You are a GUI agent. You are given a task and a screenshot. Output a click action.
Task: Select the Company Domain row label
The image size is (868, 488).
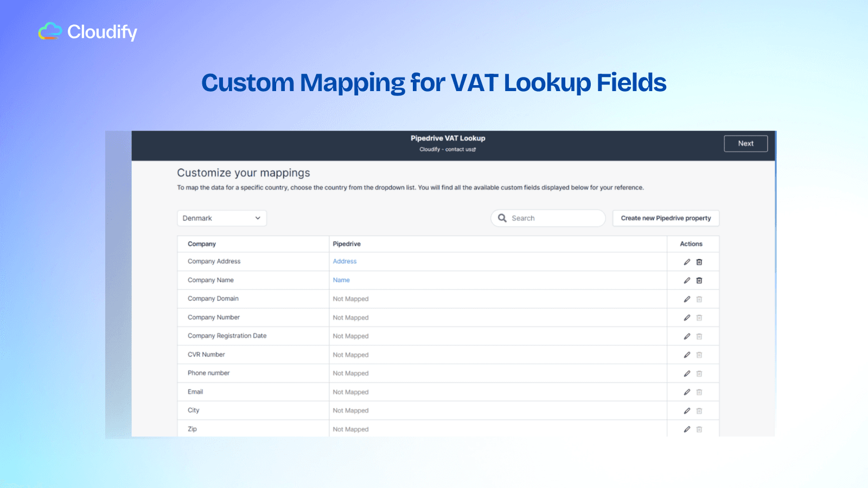coord(213,299)
